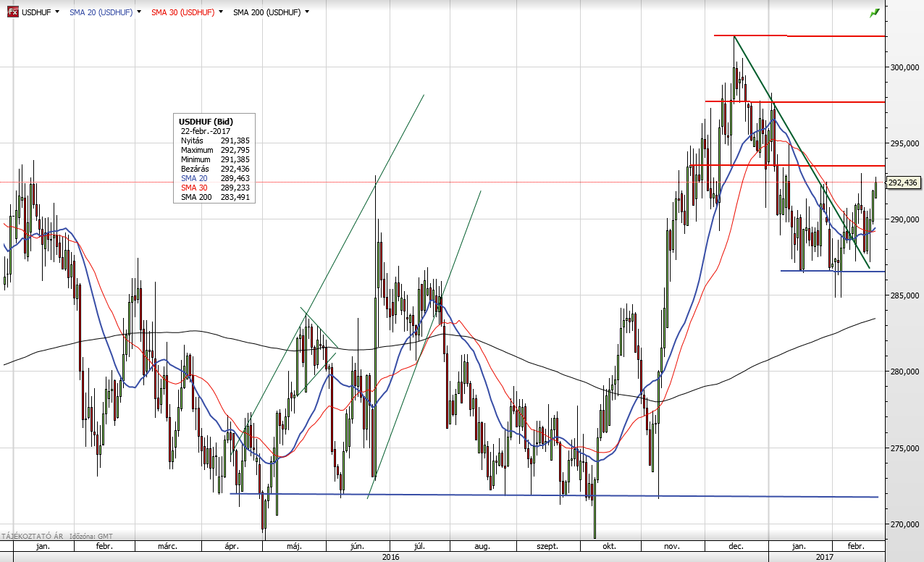Click the nov. month label on time axis
Screen dimensions: 924x562
click(672, 547)
